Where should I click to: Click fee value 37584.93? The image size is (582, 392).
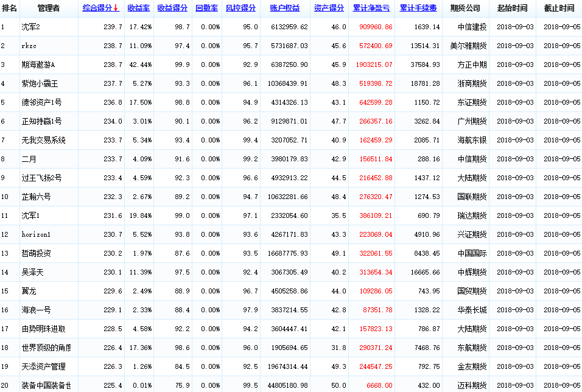[x=426, y=65]
